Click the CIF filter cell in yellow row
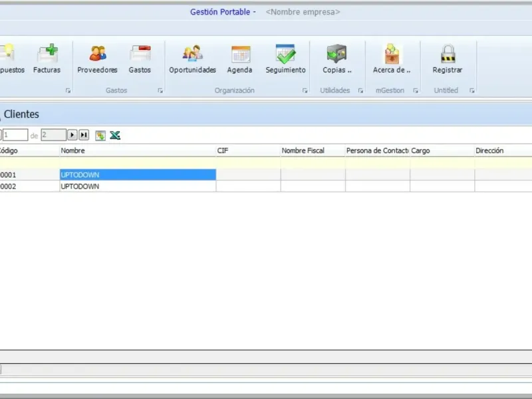The height and width of the screenshot is (399, 532). tap(248, 163)
